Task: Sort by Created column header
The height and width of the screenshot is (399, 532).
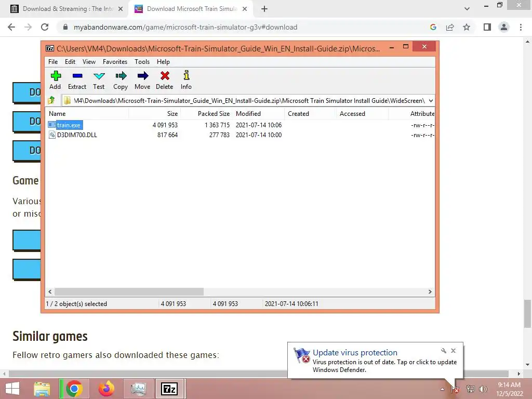Action: 310,114
